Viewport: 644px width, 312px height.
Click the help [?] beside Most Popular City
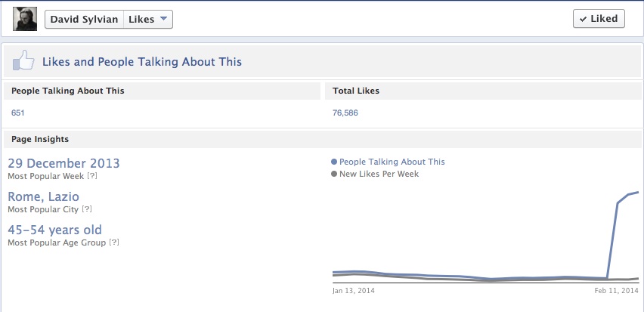coord(87,209)
